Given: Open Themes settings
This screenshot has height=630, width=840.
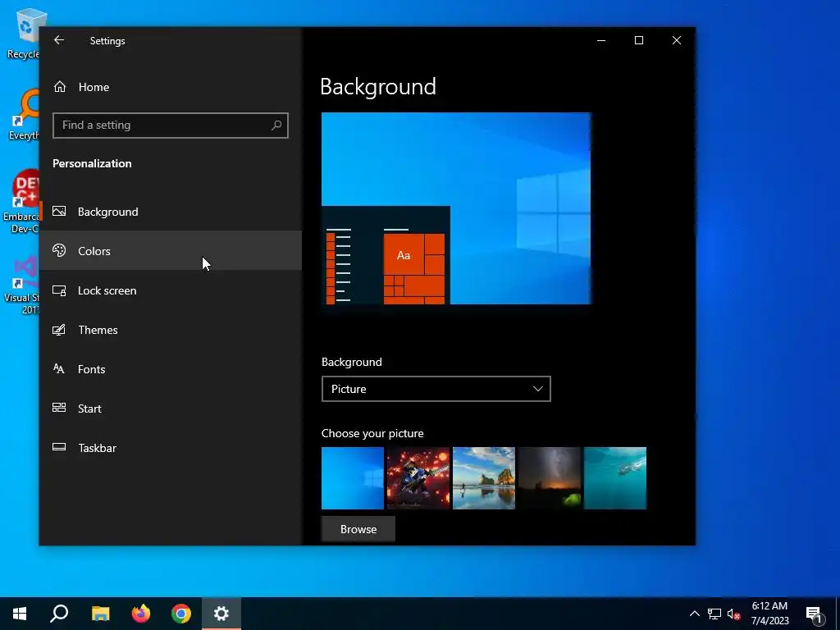Looking at the screenshot, I should tap(171, 330).
